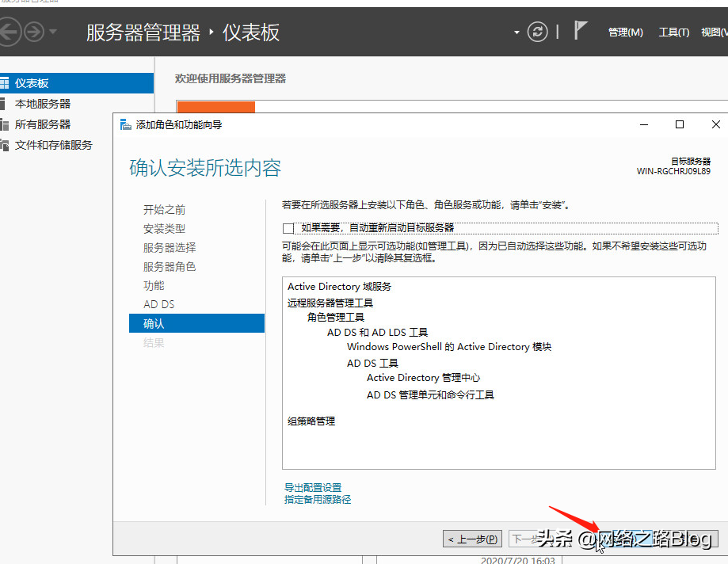
Task: Click 导出配置设置 link
Action: (312, 487)
